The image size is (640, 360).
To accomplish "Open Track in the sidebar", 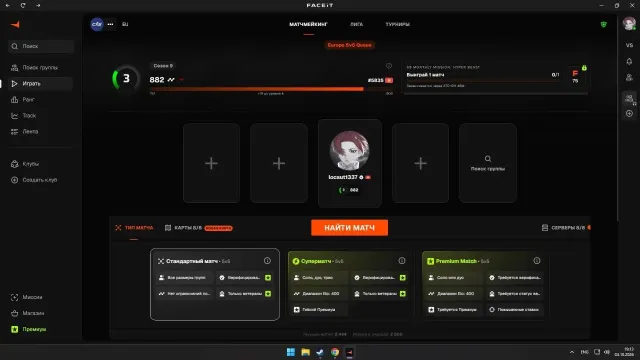I will click(40, 116).
